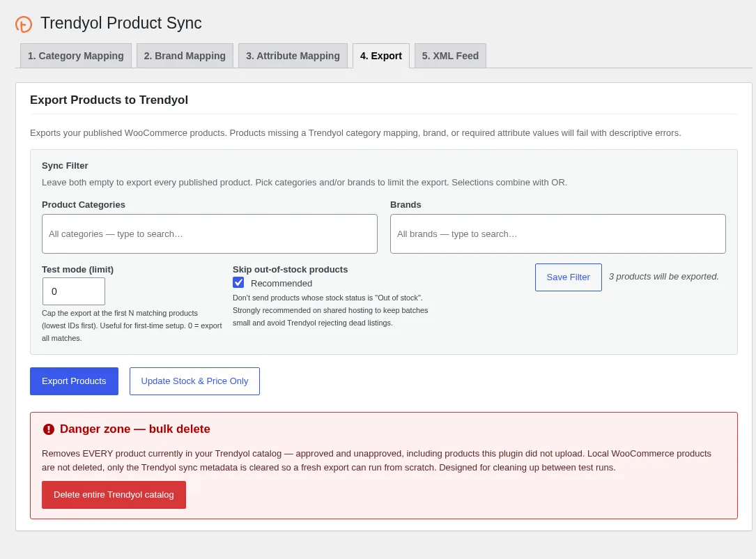Click the Trendyol orange logo icon

click(24, 24)
